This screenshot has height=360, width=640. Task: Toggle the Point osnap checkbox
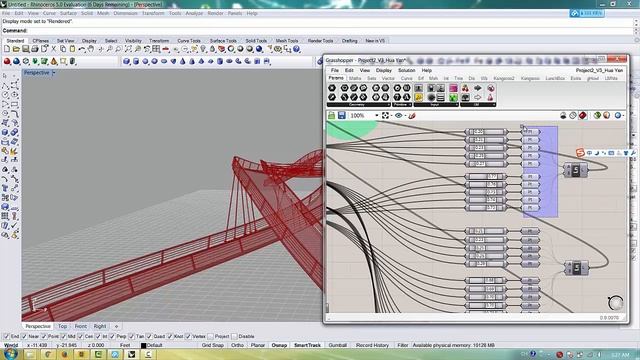44,337
